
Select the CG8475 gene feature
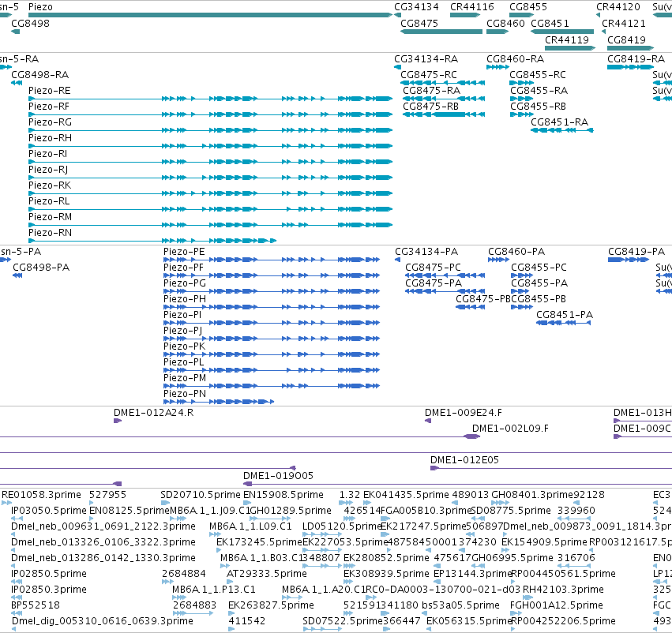[x=441, y=32]
